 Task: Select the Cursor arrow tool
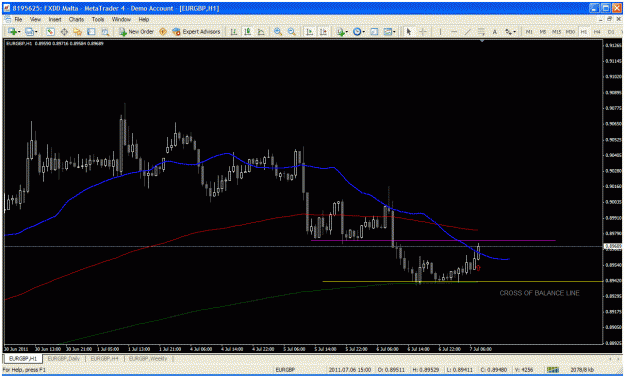pyautogui.click(x=408, y=31)
